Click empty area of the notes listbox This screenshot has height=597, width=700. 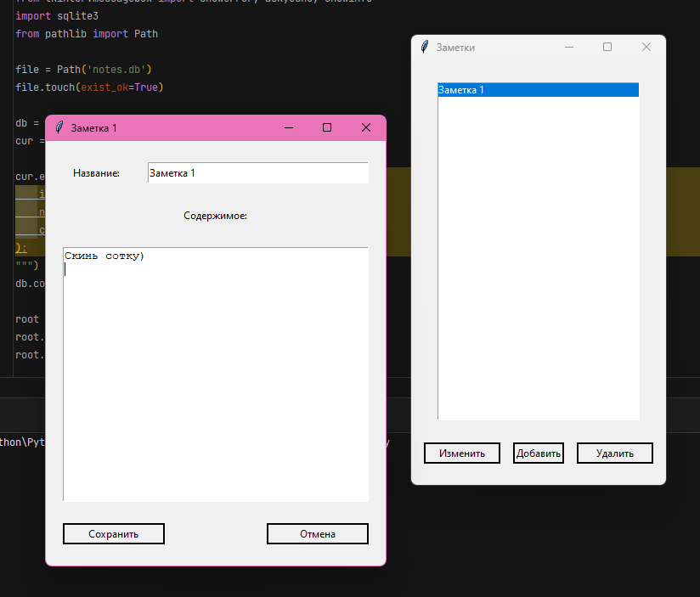coord(538,255)
